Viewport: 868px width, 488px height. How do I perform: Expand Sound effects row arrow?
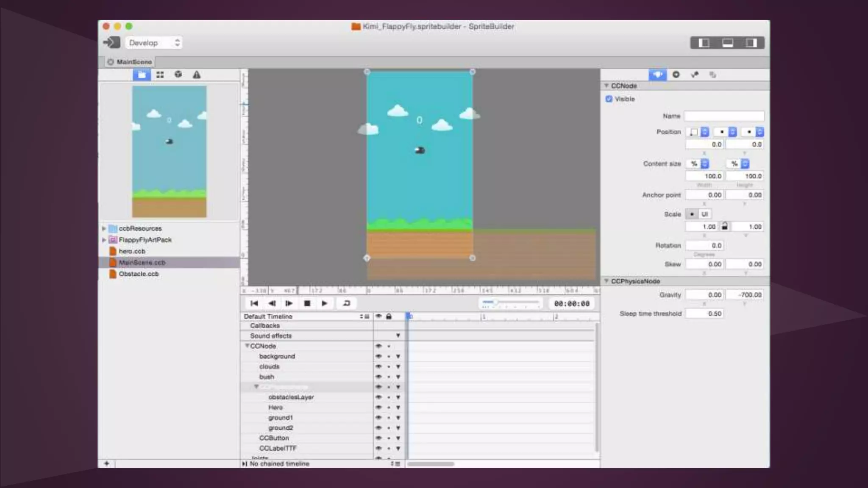(398, 336)
